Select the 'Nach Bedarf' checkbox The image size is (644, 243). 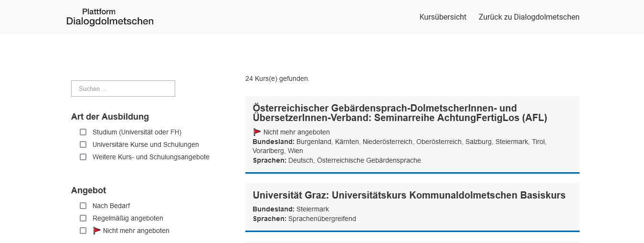pos(83,206)
